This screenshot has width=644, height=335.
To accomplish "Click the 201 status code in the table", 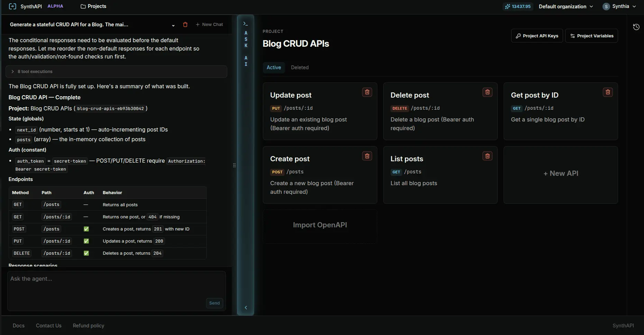I will [158, 229].
